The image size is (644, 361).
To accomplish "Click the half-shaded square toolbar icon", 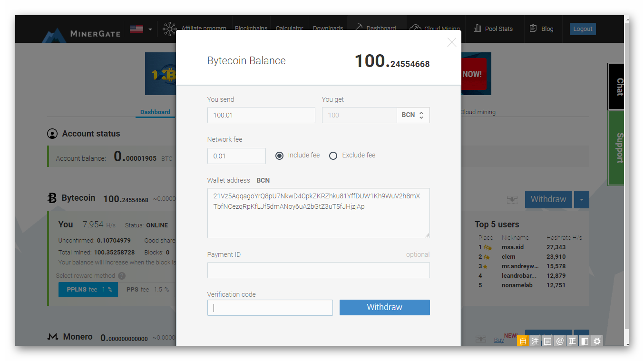I will [x=585, y=341].
